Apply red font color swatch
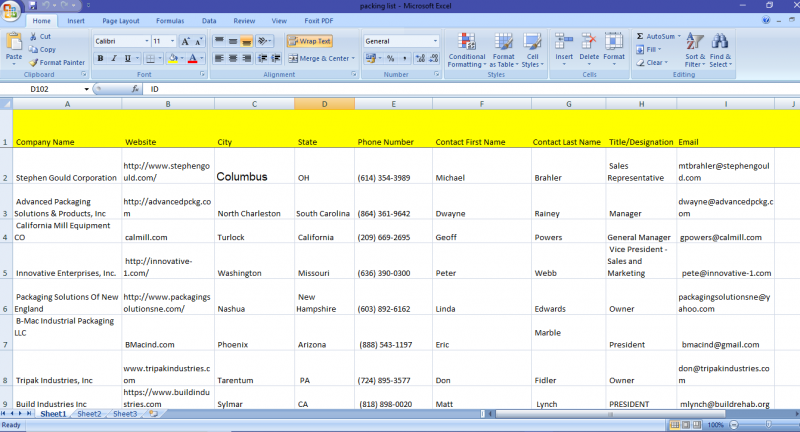This screenshot has width=800, height=432. 193,58
